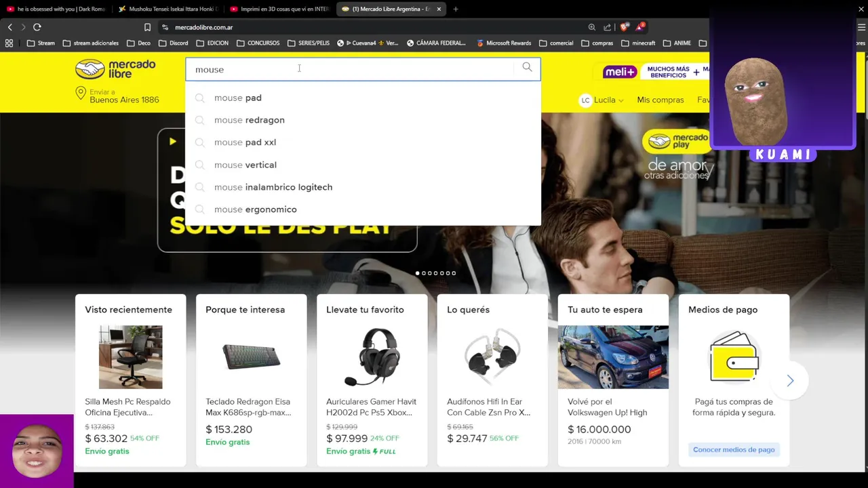Select the 'mouse pad' suggestion
This screenshot has height=488, width=868.
pos(363,98)
